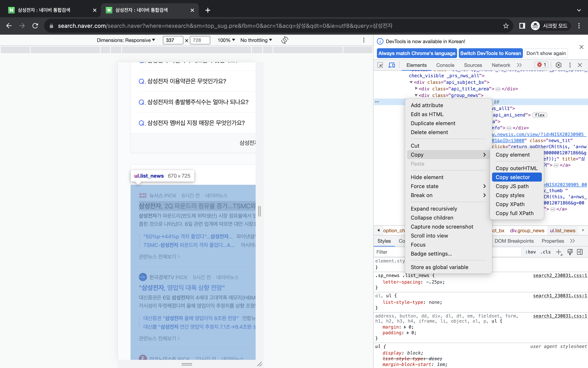588x368 pixels.
Task: Collapse the api_subject_bx div node
Action: click(x=411, y=82)
